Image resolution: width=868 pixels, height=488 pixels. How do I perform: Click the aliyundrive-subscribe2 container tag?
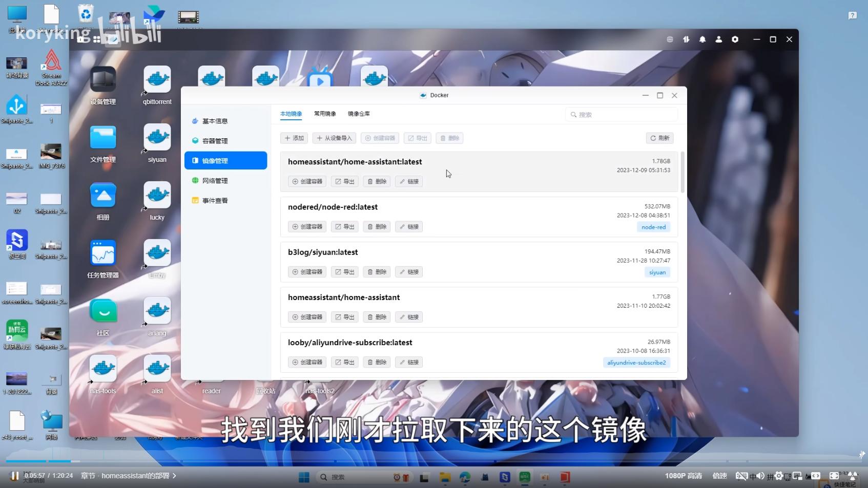click(x=636, y=363)
